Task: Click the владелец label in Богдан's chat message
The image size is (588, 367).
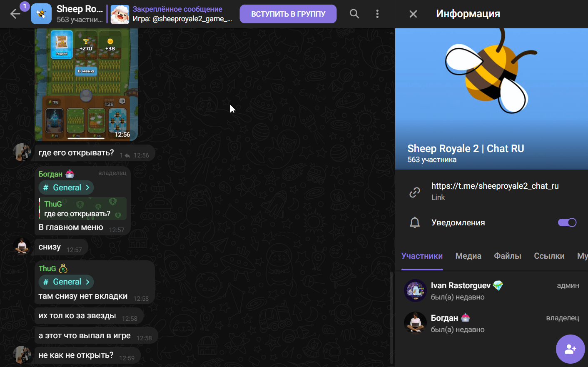Action: 112,173
